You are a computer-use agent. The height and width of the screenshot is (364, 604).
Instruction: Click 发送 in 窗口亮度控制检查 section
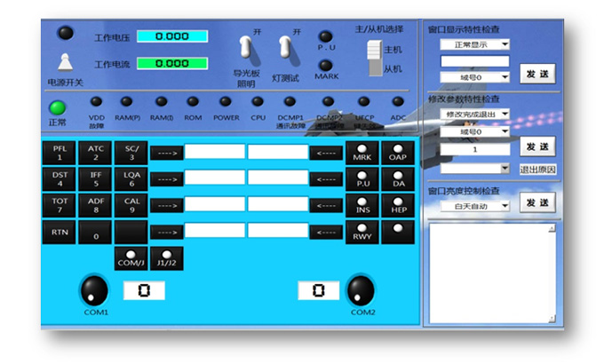point(536,203)
